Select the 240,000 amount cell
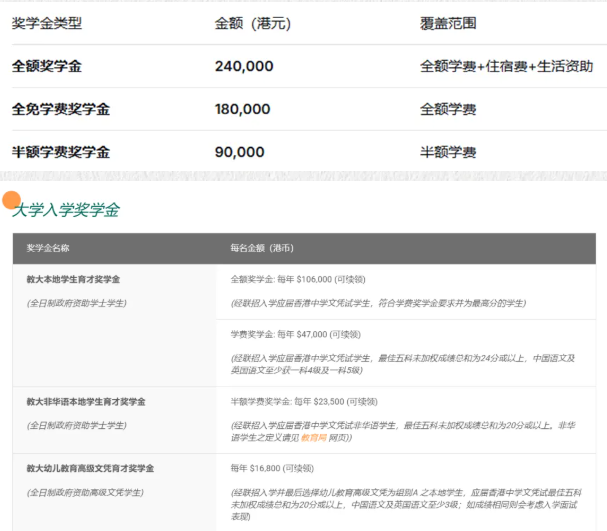The height and width of the screenshot is (531, 607). pos(244,66)
